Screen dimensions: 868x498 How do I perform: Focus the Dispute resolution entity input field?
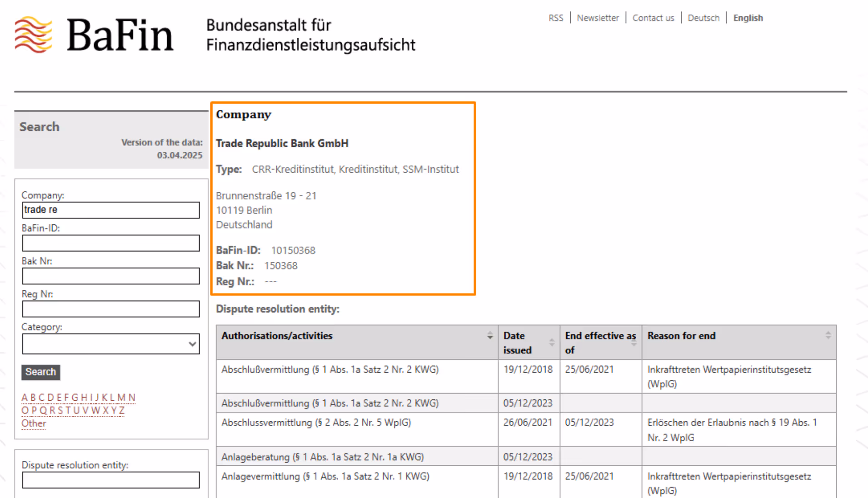(x=111, y=480)
